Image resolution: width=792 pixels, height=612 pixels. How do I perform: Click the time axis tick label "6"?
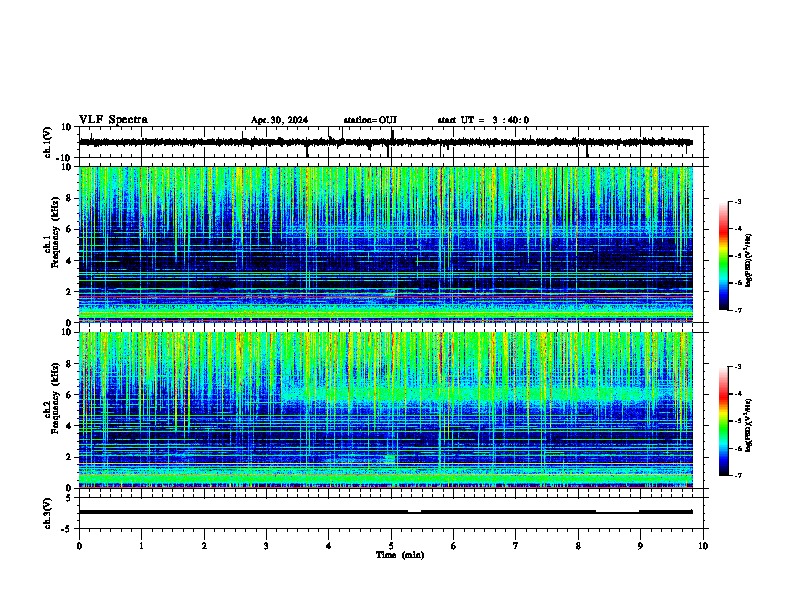point(453,546)
